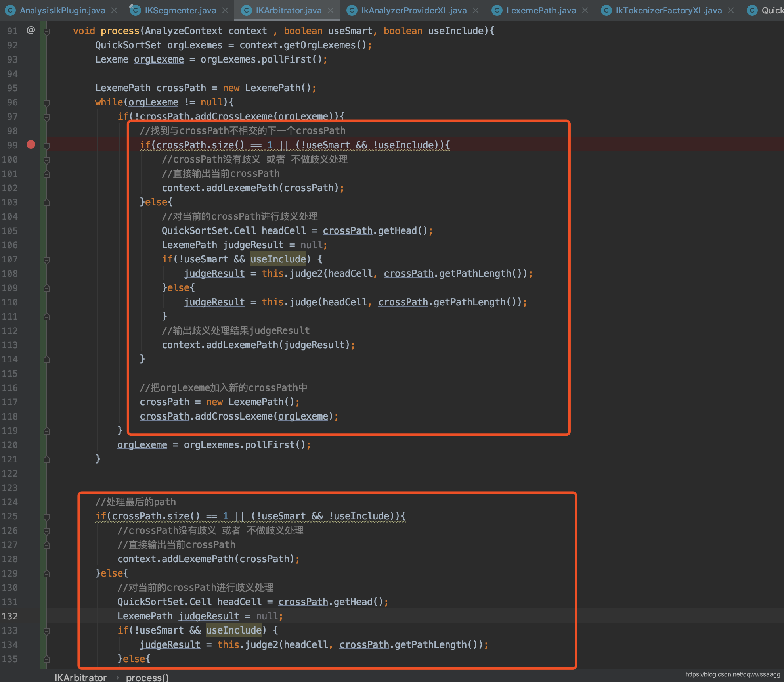Fold the if block on line 107
This screenshot has height=682, width=784.
click(x=47, y=260)
